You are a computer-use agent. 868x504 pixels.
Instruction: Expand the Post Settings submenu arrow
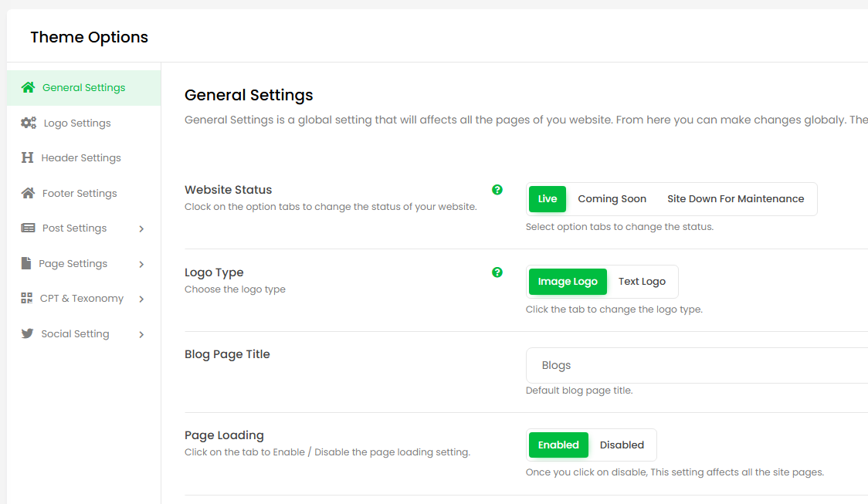pyautogui.click(x=141, y=228)
